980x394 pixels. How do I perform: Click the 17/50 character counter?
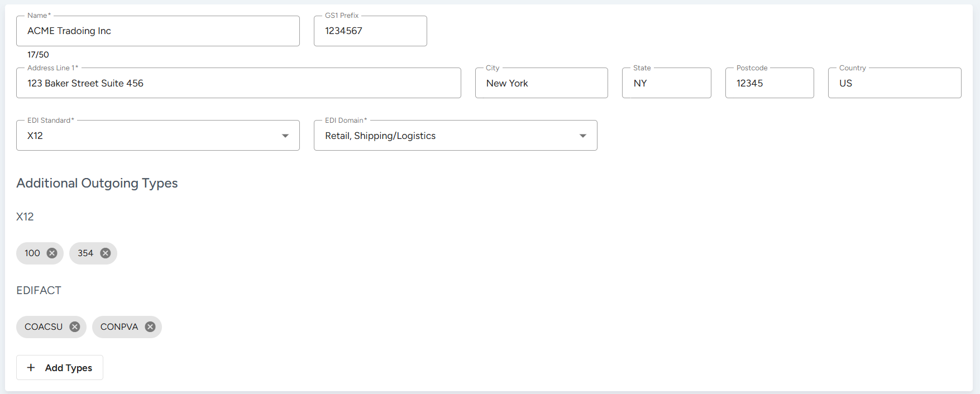(x=38, y=55)
